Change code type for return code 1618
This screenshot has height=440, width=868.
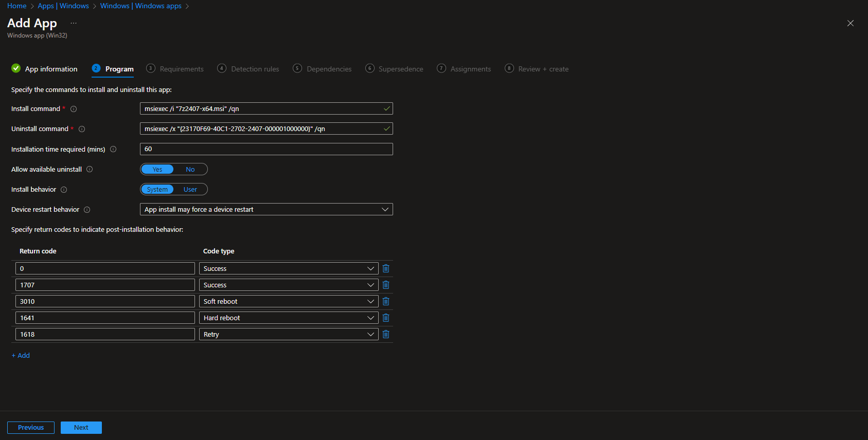point(288,334)
